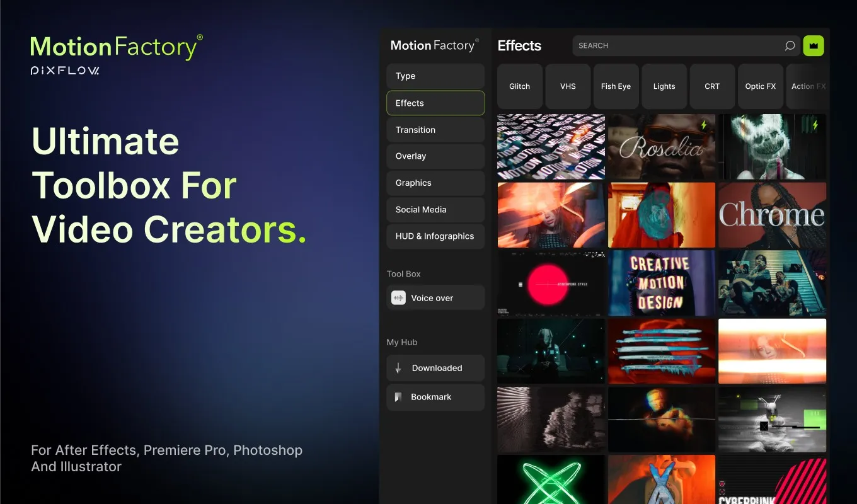Screen dimensions: 857x504
Task: Click the Pixflow logo under the green Motion Factory title
Action: click(x=65, y=71)
